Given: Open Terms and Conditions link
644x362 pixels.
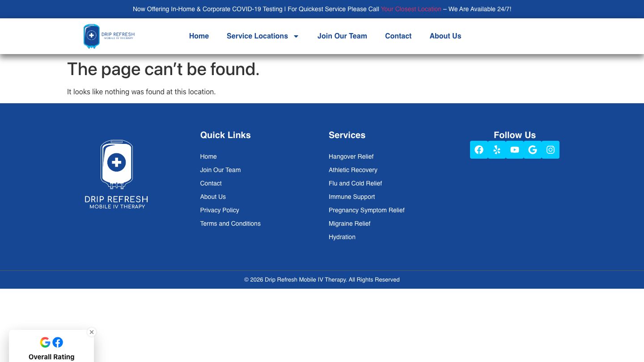Looking at the screenshot, I should [230, 223].
